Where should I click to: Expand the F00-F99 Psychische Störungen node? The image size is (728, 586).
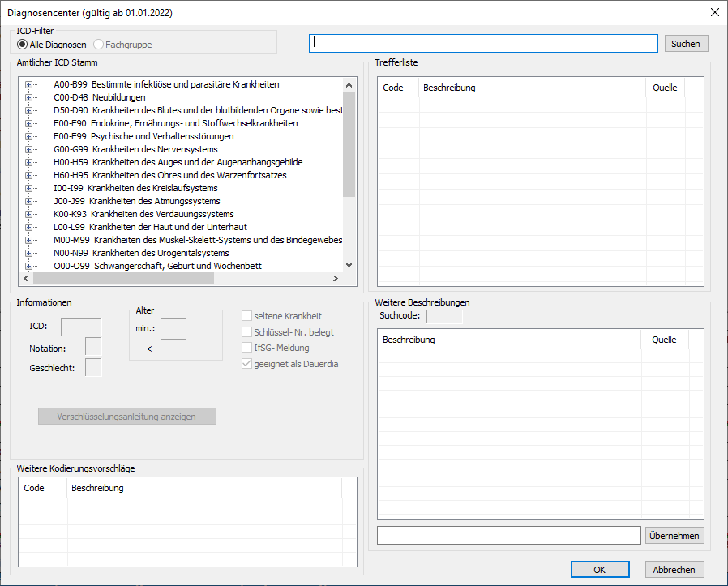29,136
